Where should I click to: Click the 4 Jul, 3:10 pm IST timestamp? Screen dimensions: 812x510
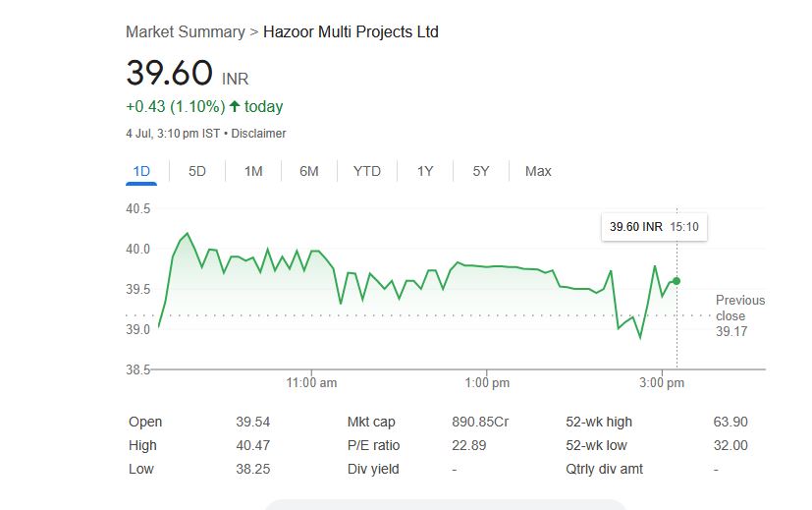tap(173, 134)
